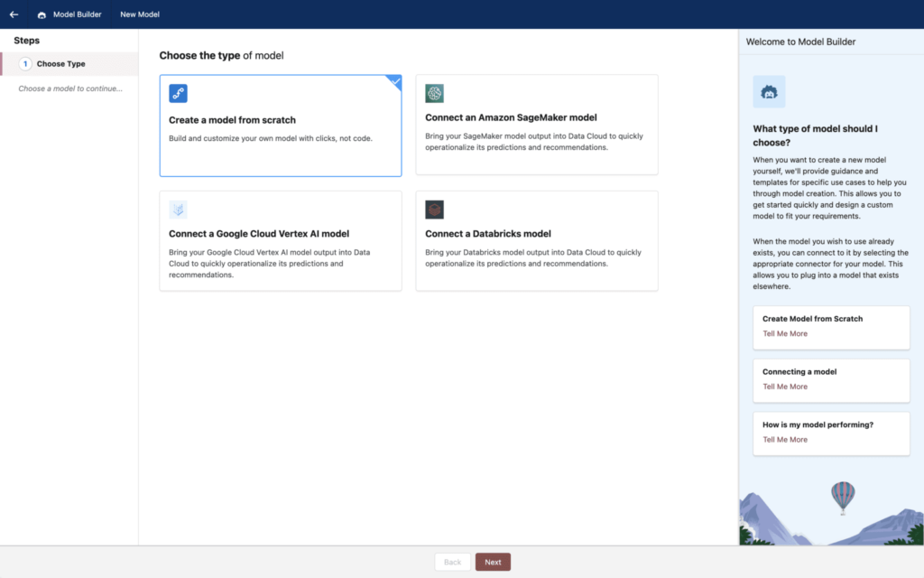Screen dimensions: 924x578
Task: Click the Choose a model to continue hint
Action: [70, 89]
